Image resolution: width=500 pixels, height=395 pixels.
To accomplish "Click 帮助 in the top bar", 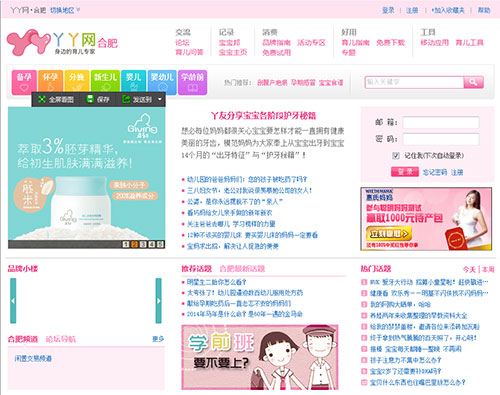I will (484, 10).
